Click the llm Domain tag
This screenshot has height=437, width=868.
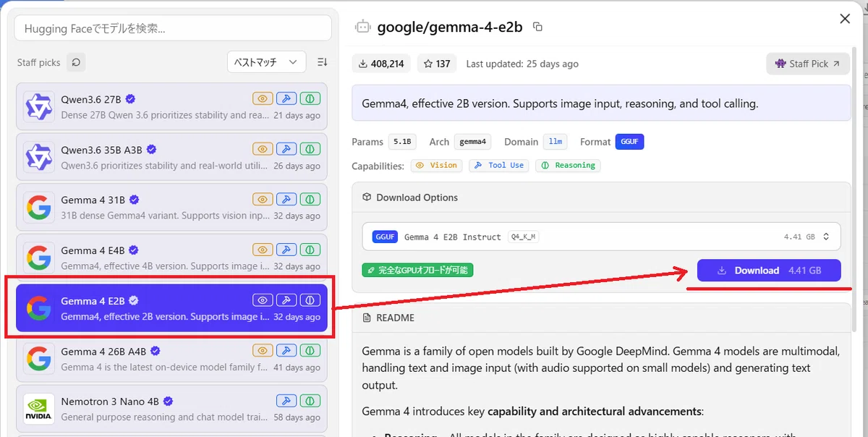(x=556, y=142)
